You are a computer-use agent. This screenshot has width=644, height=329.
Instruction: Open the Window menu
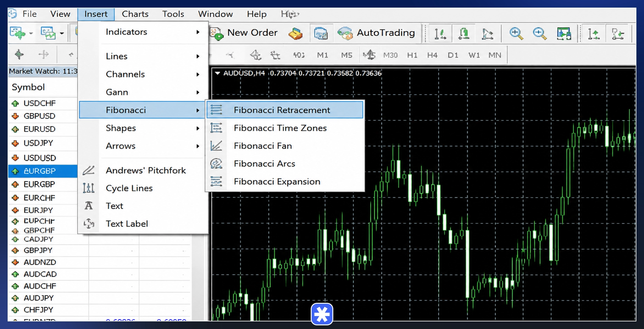click(x=215, y=14)
